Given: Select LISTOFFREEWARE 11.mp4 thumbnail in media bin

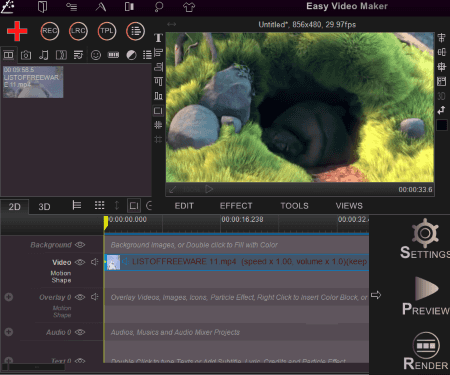Looking at the screenshot, I should coord(33,82).
